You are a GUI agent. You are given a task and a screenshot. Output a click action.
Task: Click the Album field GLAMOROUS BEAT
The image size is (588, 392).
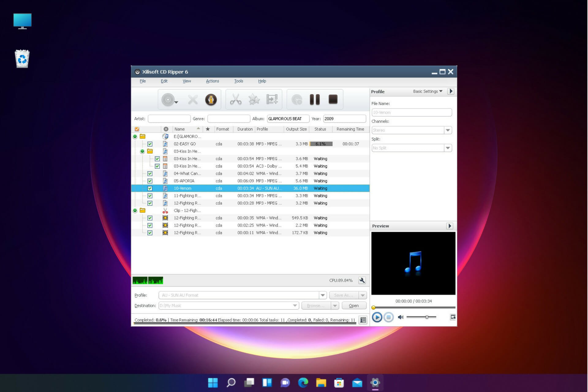click(288, 119)
